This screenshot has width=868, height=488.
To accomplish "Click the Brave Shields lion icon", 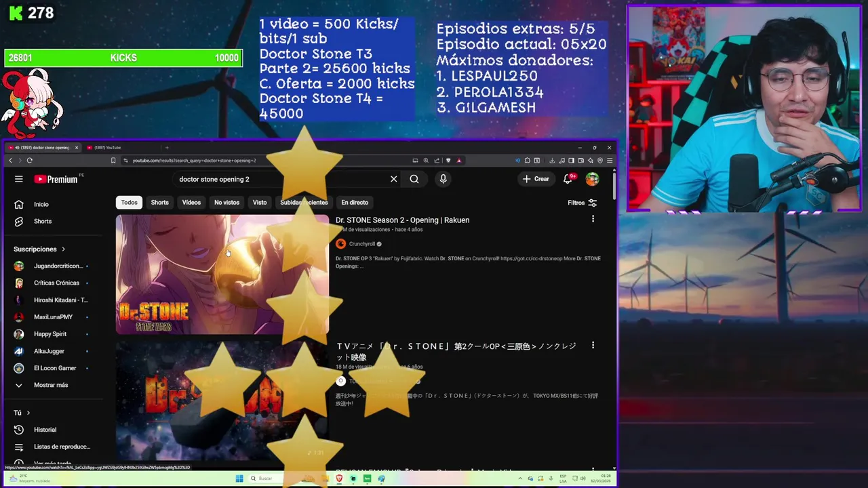I will pos(448,161).
